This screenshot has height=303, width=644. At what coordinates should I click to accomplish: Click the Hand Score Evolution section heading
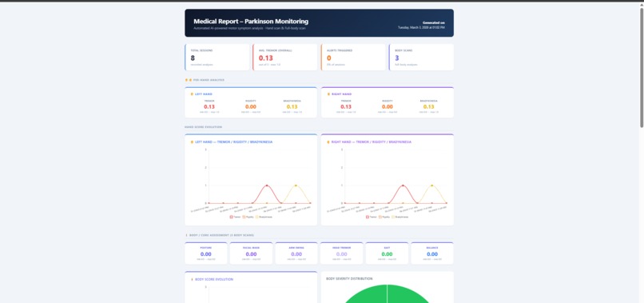point(203,127)
